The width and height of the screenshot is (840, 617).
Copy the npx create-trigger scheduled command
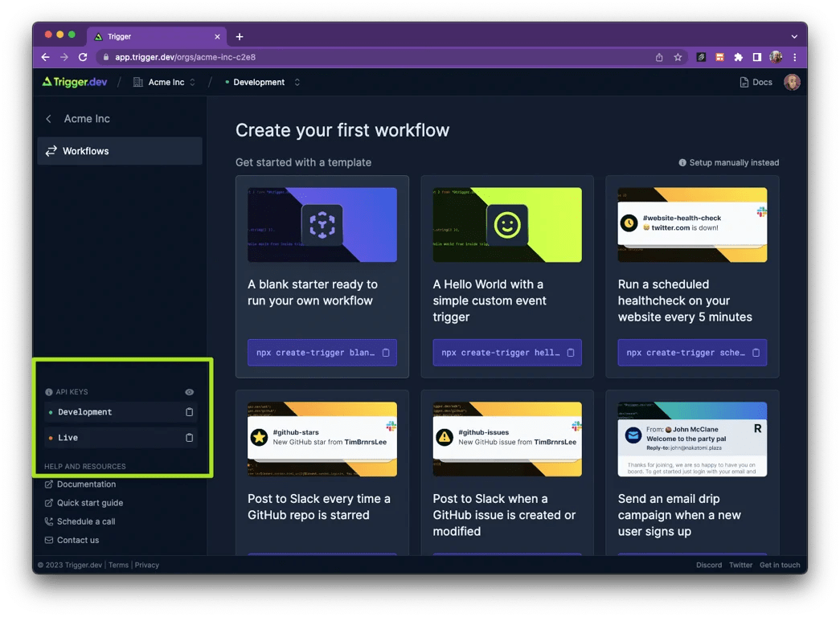click(x=756, y=353)
